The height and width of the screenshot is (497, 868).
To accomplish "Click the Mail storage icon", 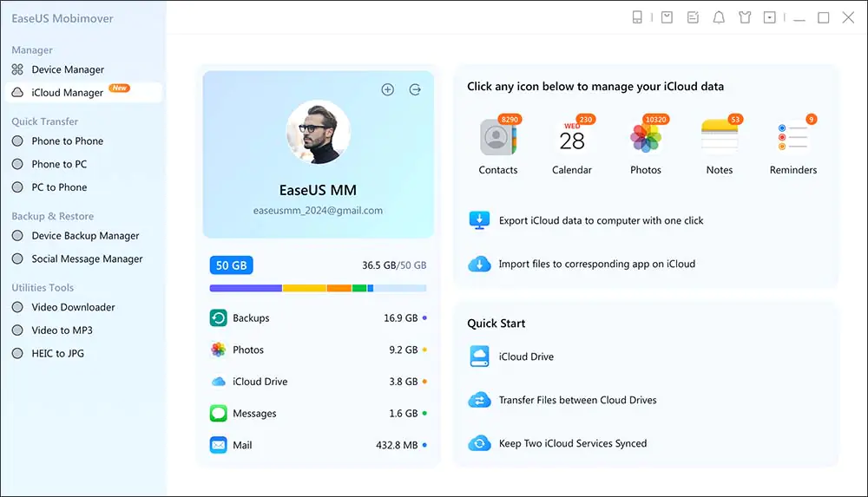I will (x=218, y=445).
